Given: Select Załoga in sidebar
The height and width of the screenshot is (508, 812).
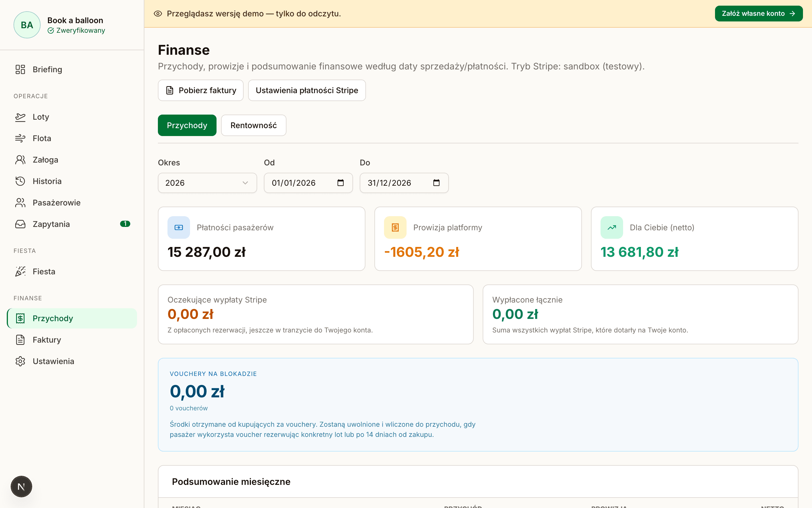Looking at the screenshot, I should 72,160.
